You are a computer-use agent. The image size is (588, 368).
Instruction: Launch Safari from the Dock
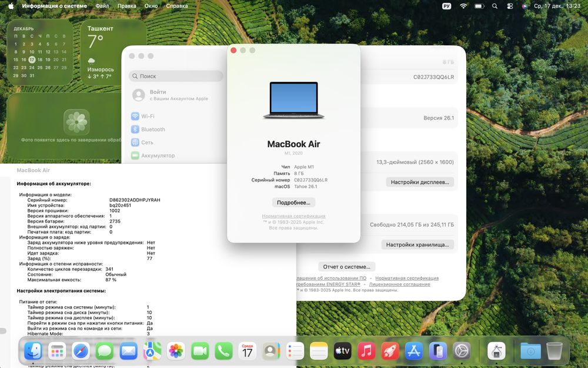[81, 352]
